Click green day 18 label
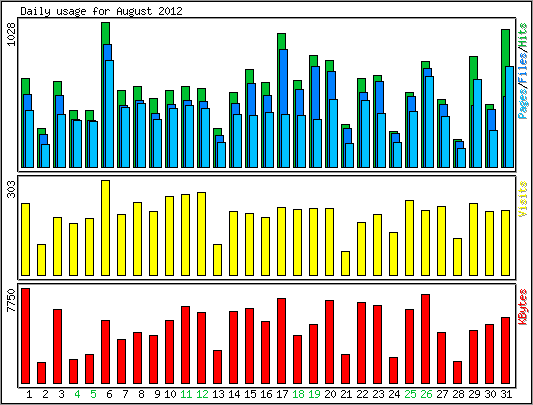This screenshot has height=405, width=533. coord(298,394)
